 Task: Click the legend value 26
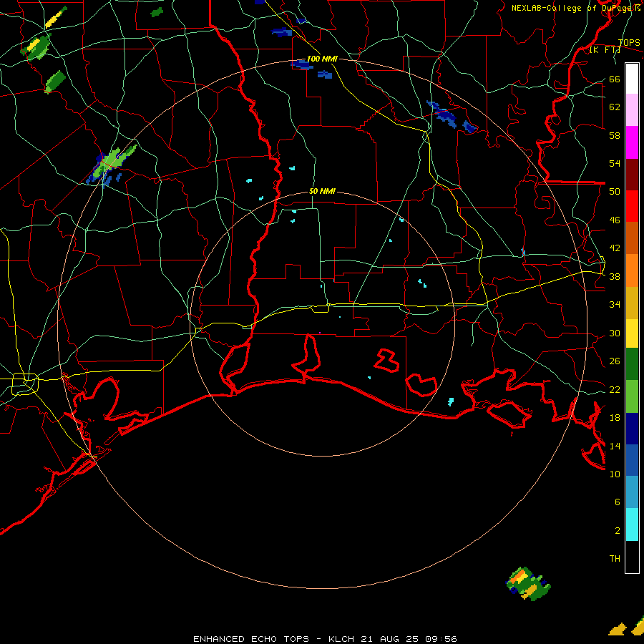pos(615,361)
